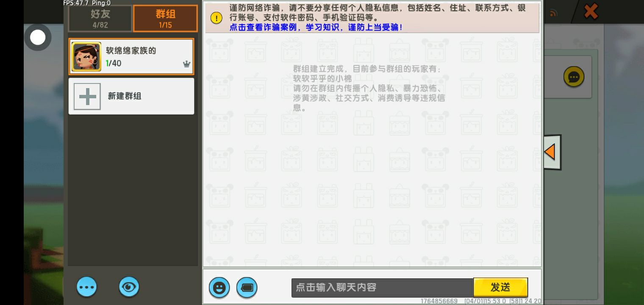The image size is (644, 305).
Task: Expand the panel with orange arrow
Action: (551, 152)
